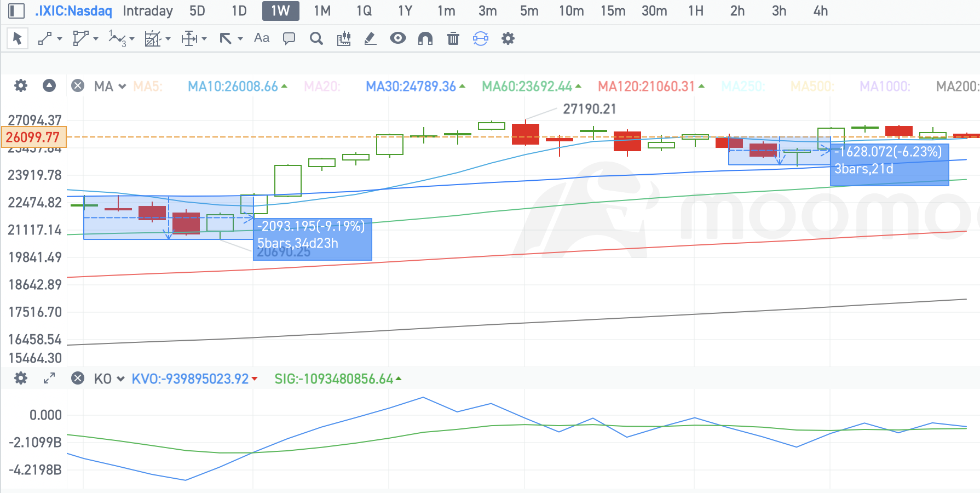The image size is (980, 493).
Task: Toggle the MA250 line
Action: point(743,87)
